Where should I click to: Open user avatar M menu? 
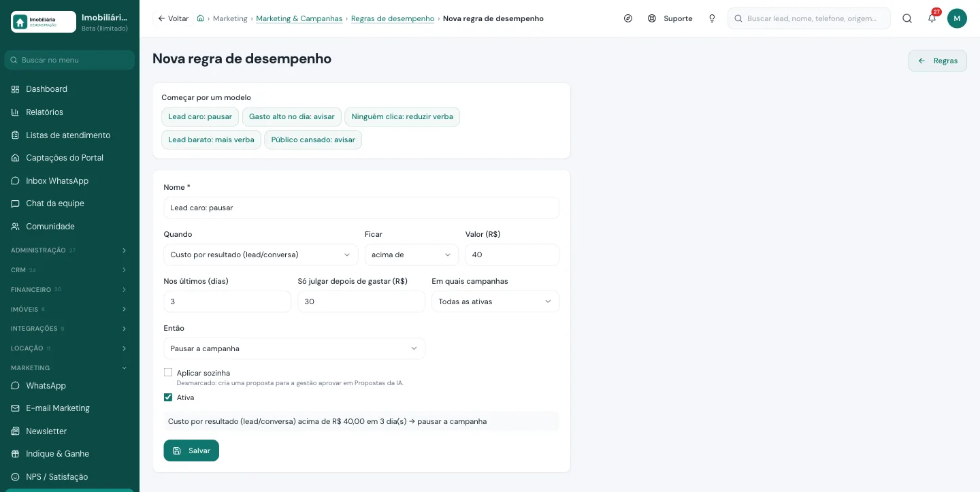pos(957,18)
